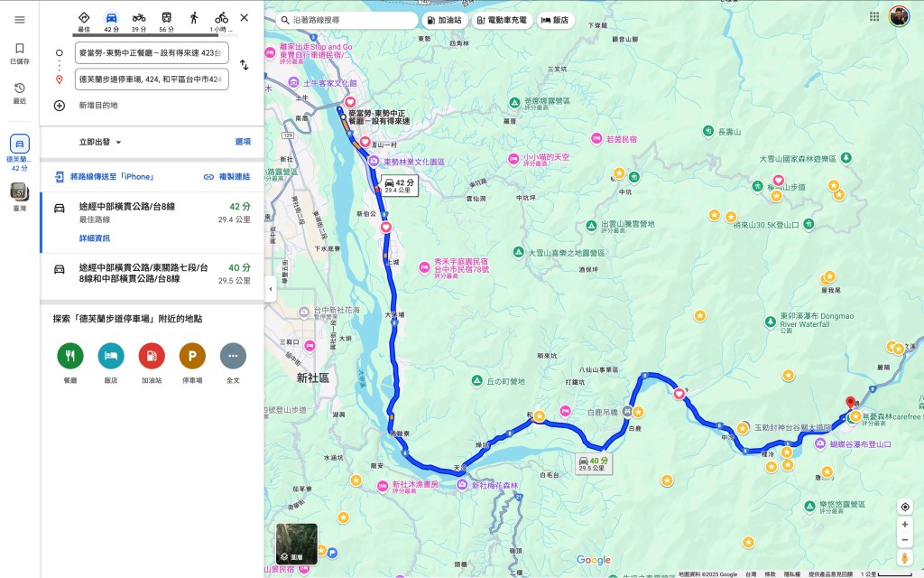Center map on my location
Screen dimensions: 924x578
tap(904, 507)
